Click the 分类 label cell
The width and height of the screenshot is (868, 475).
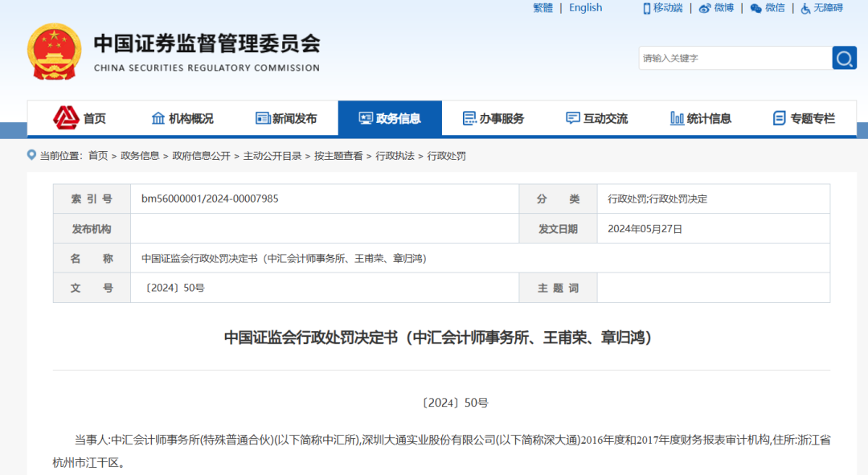pos(558,199)
